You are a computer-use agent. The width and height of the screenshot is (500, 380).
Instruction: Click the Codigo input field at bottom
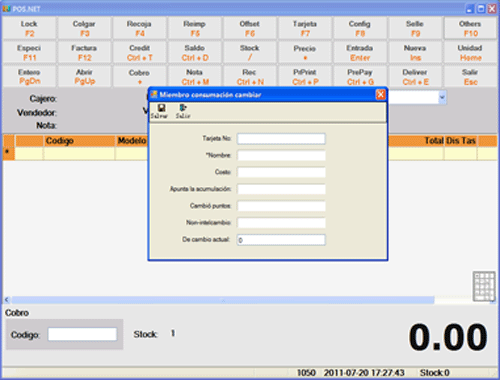click(82, 334)
